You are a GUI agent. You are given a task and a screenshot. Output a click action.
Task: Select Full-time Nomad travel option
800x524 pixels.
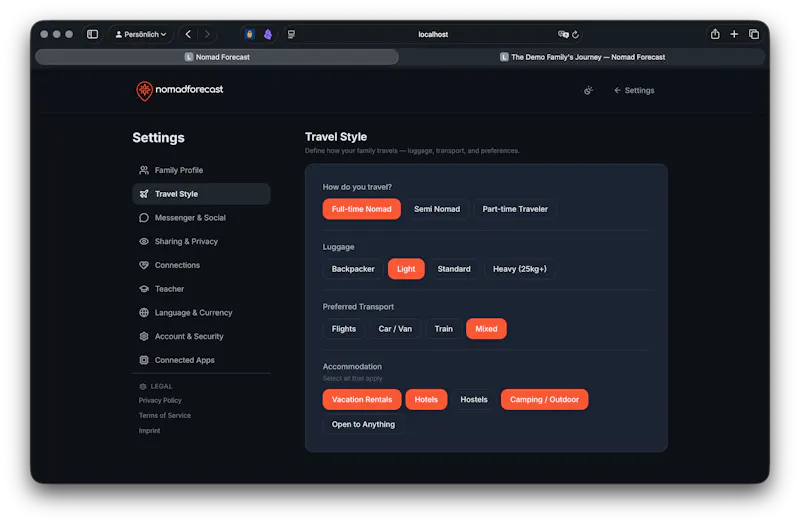click(x=361, y=209)
